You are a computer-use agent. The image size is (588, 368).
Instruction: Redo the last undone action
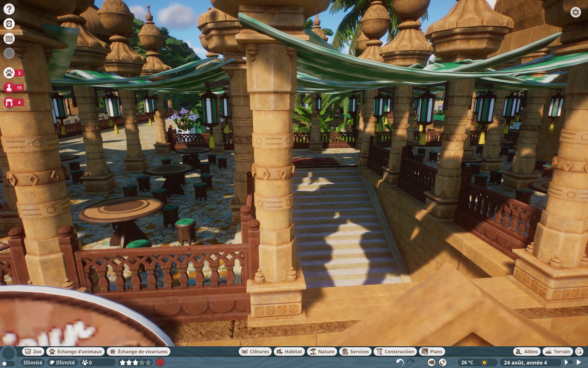411,362
